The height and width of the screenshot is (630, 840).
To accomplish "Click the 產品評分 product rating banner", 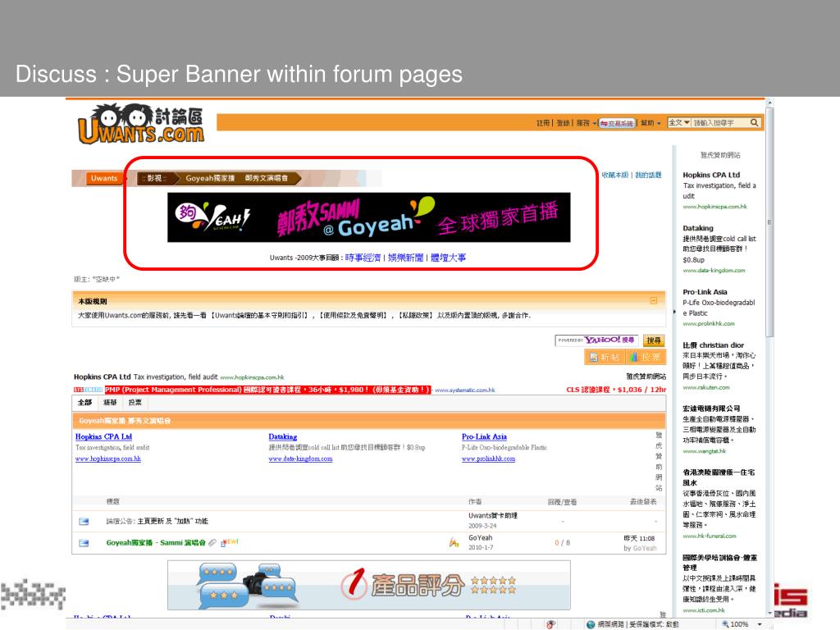I will tap(368, 586).
